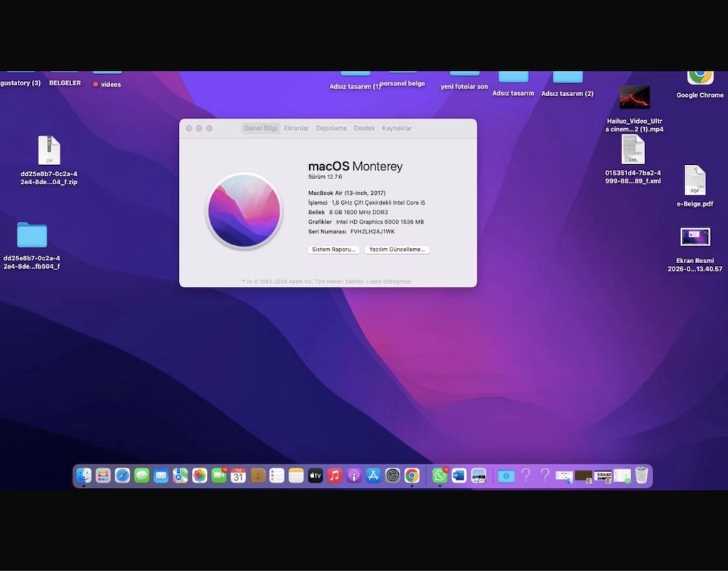Open System Preferences gear in Dock
The height and width of the screenshot is (571, 728).
(x=392, y=476)
